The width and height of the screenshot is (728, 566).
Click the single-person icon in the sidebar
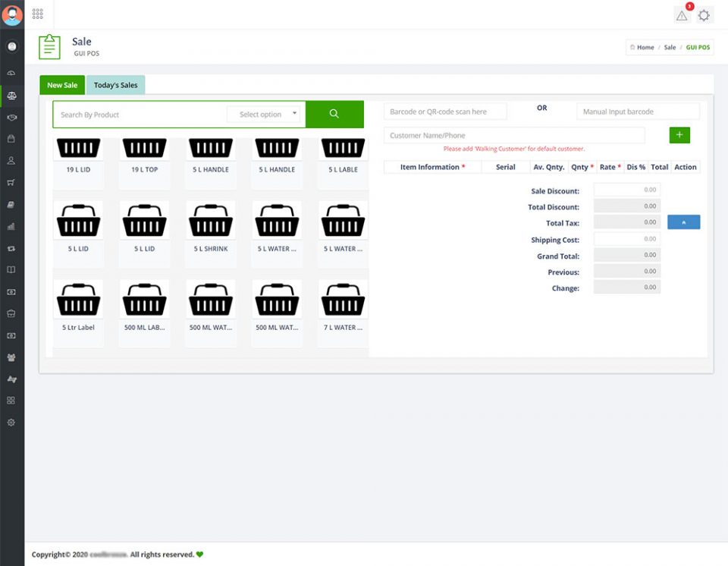(x=11, y=161)
